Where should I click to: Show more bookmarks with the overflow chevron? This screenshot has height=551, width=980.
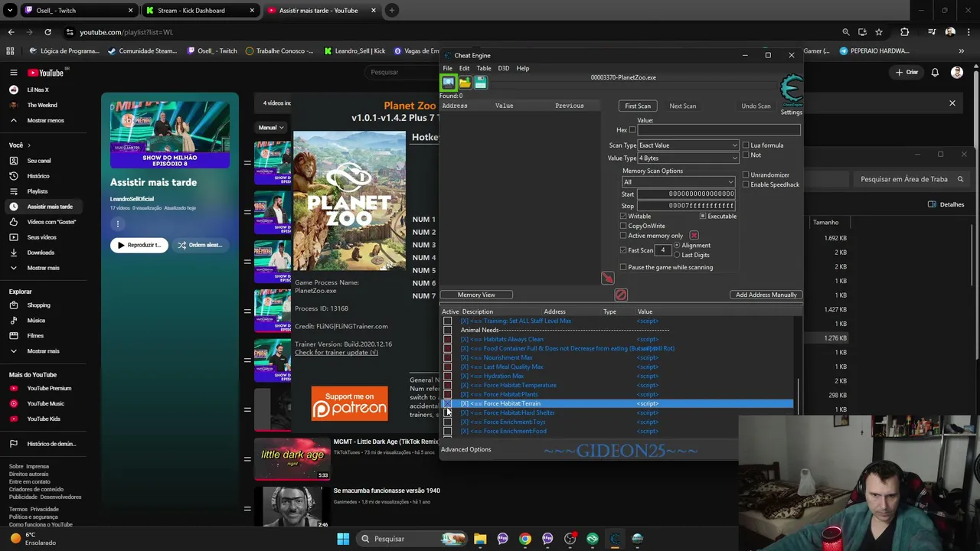tap(961, 51)
